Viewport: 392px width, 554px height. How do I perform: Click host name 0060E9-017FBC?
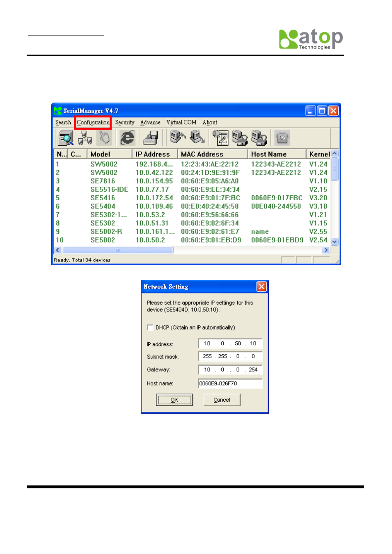[277, 198]
